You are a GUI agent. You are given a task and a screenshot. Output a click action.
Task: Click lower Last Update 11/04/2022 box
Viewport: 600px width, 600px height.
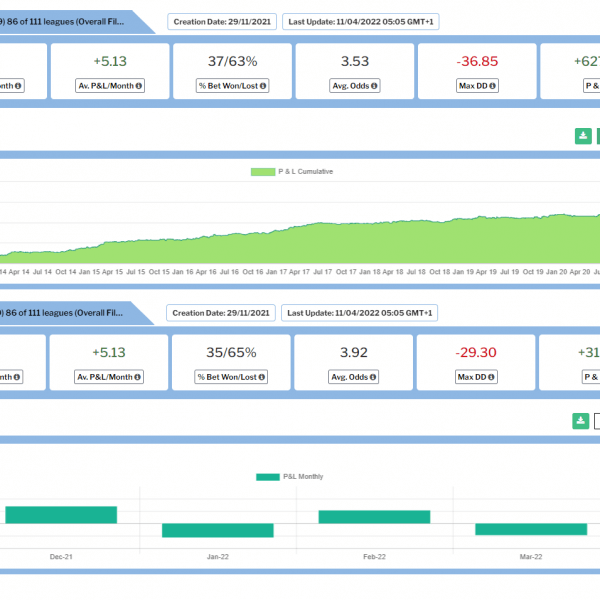[x=360, y=313]
